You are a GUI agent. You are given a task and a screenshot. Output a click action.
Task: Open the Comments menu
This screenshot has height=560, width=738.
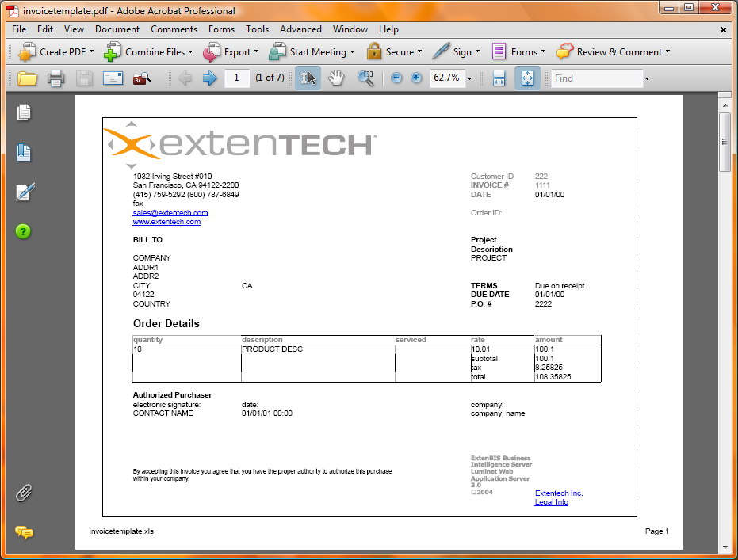click(174, 29)
